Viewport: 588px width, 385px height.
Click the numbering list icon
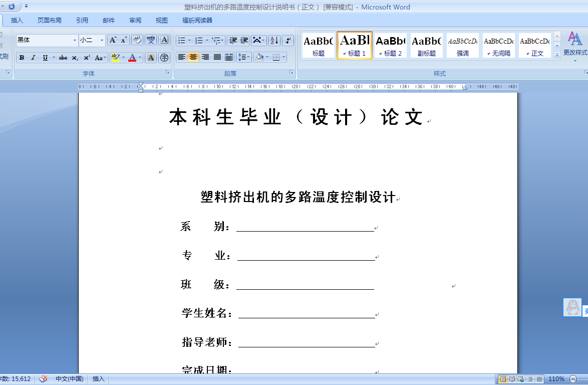199,40
